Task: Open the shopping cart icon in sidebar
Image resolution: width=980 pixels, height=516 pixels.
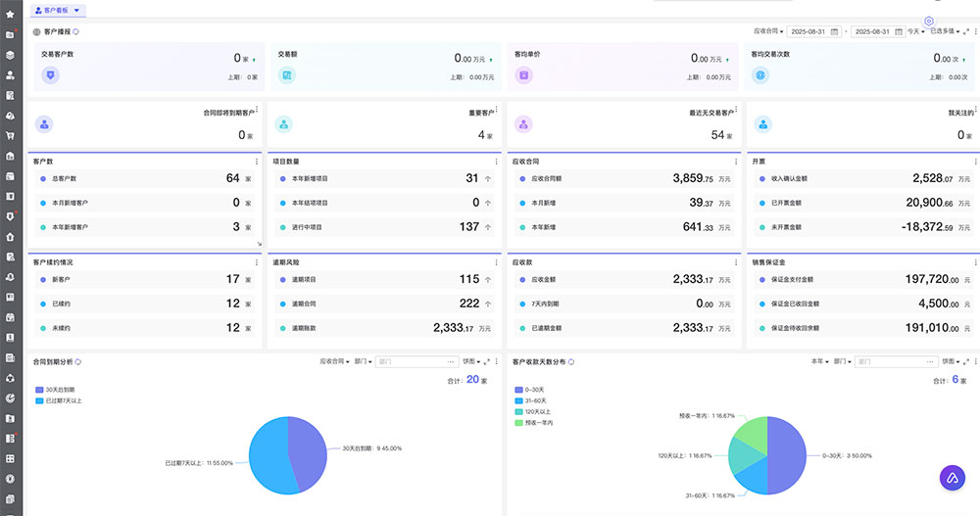Action: 10,136
